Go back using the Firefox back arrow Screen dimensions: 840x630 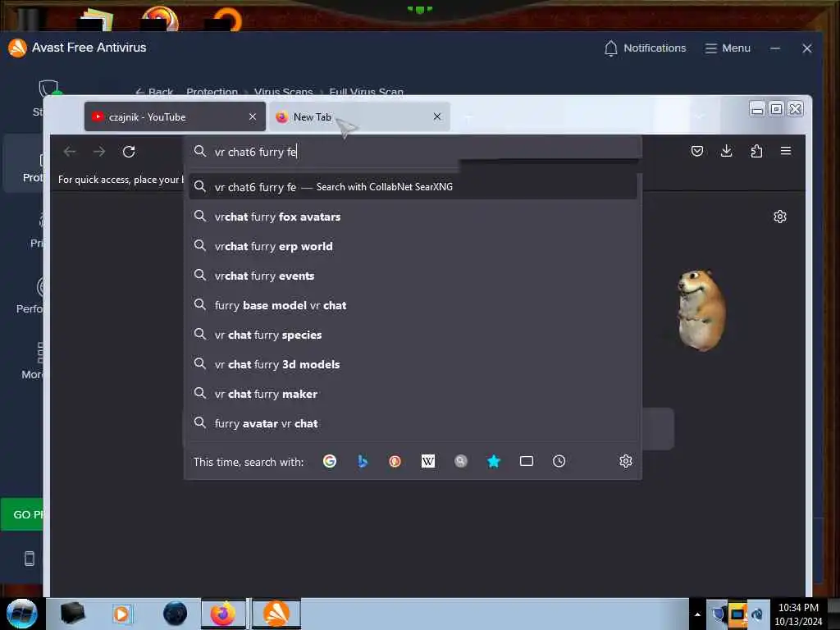[70, 152]
